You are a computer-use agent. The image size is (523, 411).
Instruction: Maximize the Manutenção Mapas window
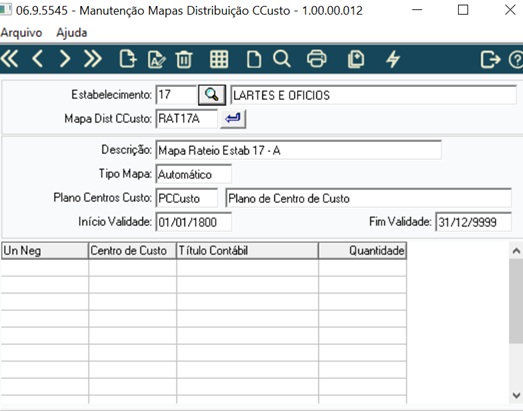pos(463,10)
